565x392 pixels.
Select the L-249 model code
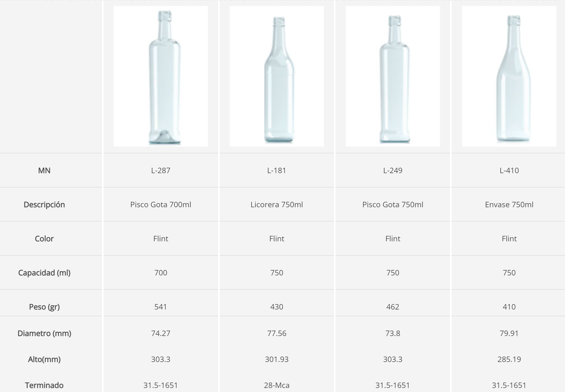(x=393, y=170)
